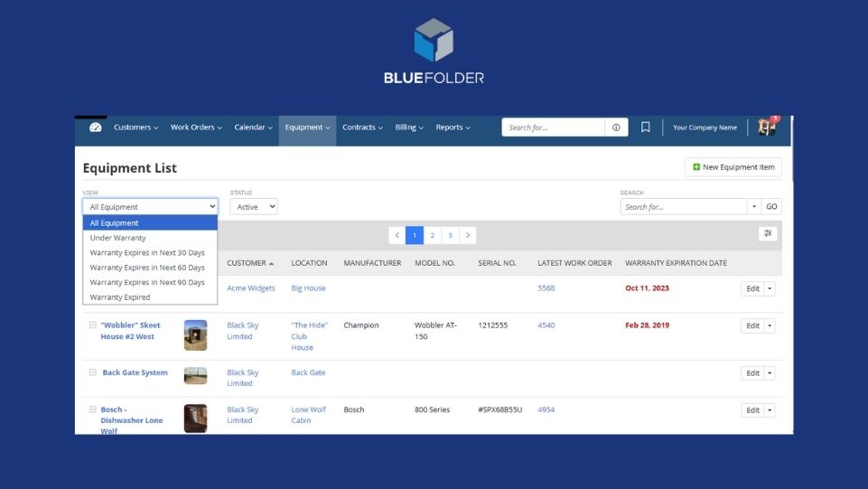The image size is (868, 489).
Task: Collapse the "Wobbler" Skeet House row
Action: [x=92, y=325]
